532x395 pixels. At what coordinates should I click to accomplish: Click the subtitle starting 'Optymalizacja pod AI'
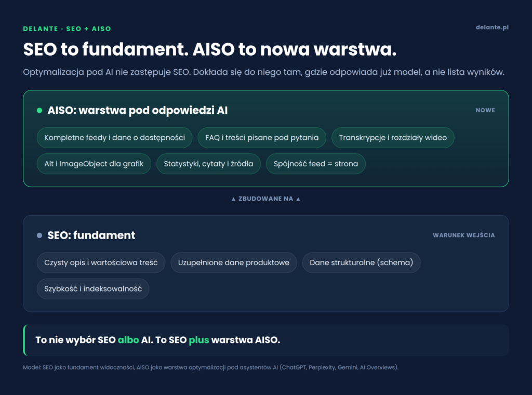coord(263,72)
